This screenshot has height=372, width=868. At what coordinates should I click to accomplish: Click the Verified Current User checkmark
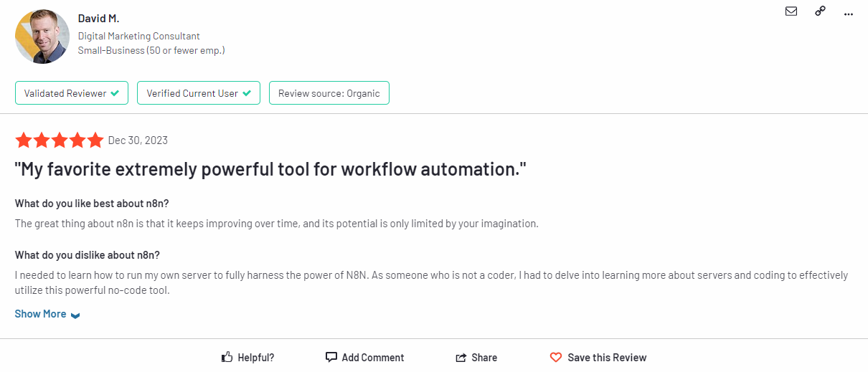click(247, 93)
